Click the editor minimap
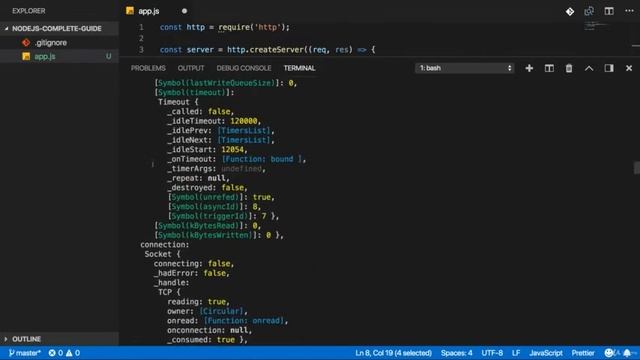The width and height of the screenshot is (640, 360). [x=596, y=26]
